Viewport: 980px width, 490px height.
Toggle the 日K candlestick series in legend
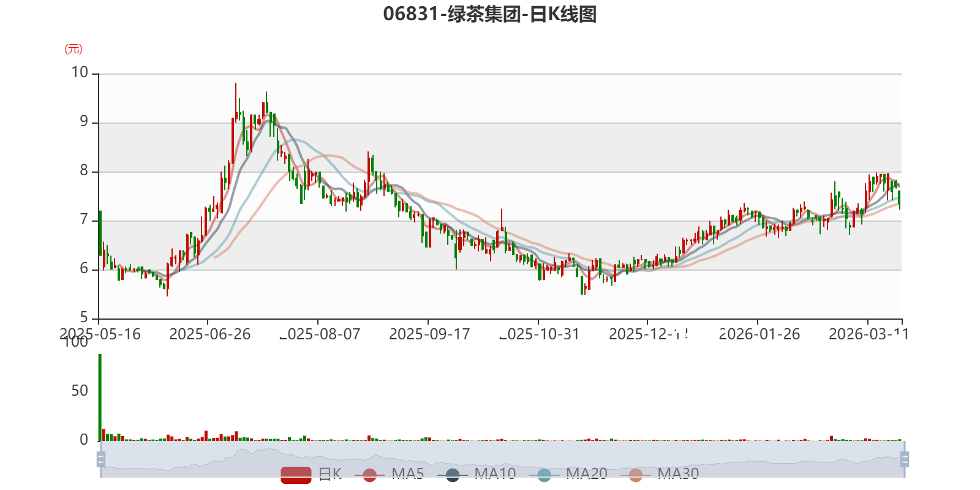pyautogui.click(x=311, y=474)
